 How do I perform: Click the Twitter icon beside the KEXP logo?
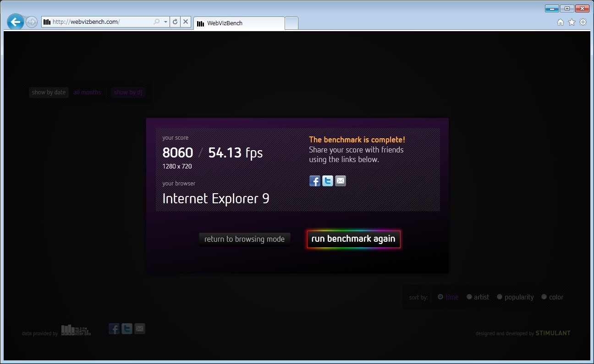click(x=127, y=329)
